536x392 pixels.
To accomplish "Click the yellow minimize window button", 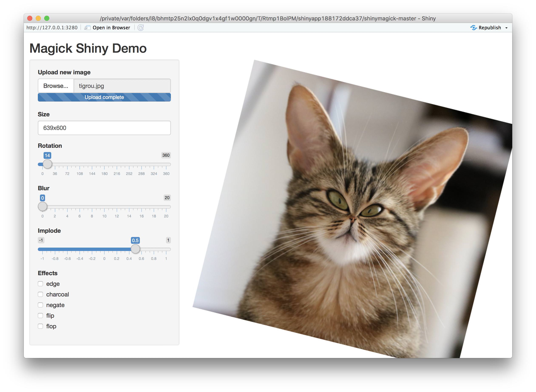I will pos(38,18).
